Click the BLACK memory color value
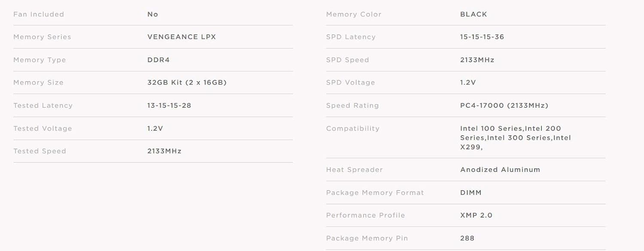644x251 pixels. tap(474, 15)
